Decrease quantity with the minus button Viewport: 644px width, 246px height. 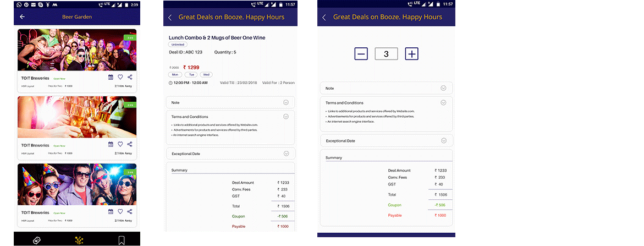361,54
